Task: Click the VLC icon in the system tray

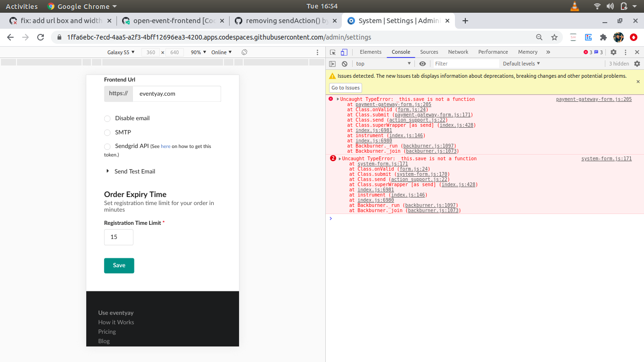Action: click(574, 6)
